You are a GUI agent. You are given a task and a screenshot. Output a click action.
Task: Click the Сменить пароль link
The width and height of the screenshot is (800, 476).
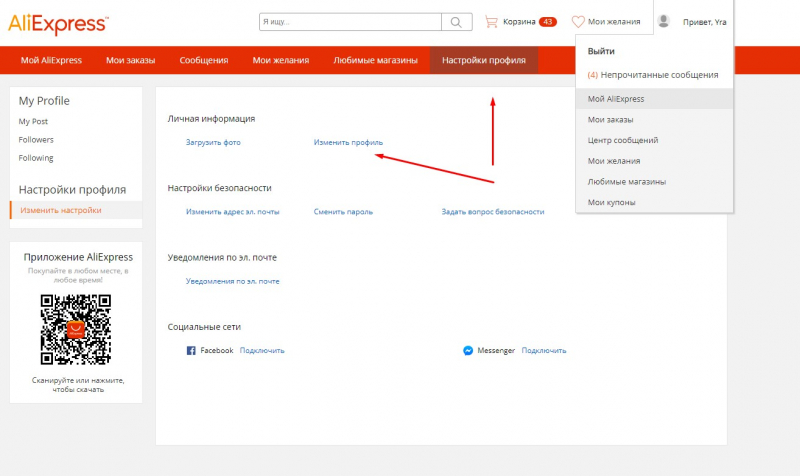343,212
